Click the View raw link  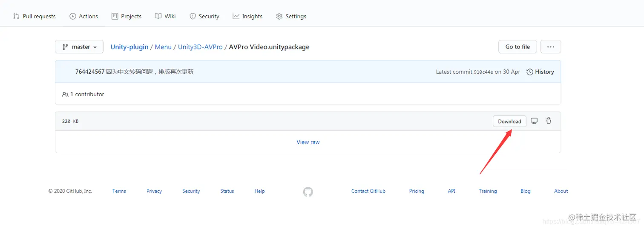click(x=308, y=142)
